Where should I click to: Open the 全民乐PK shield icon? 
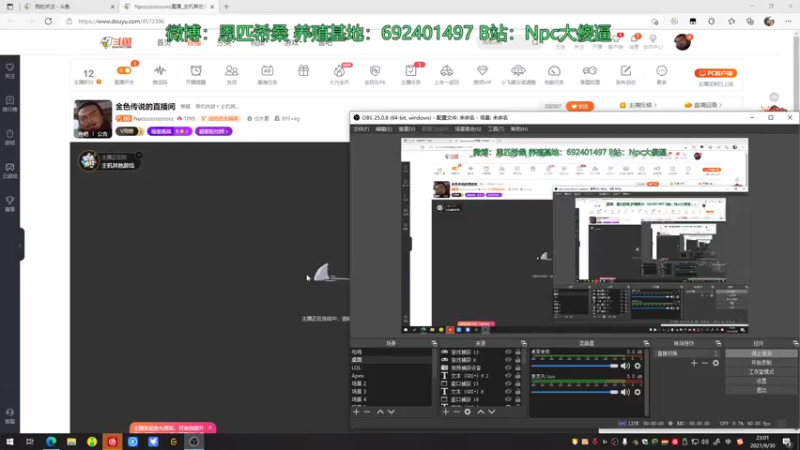click(x=375, y=70)
